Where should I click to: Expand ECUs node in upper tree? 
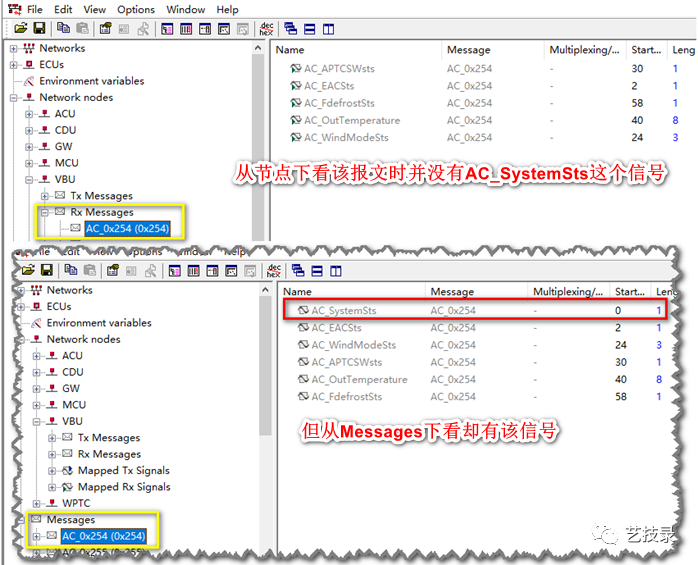tap(14, 65)
